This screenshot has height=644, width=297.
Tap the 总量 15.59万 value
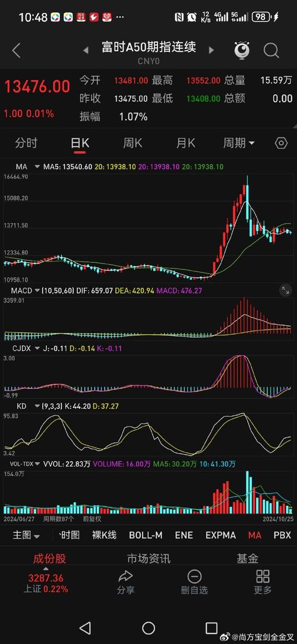pyautogui.click(x=276, y=80)
